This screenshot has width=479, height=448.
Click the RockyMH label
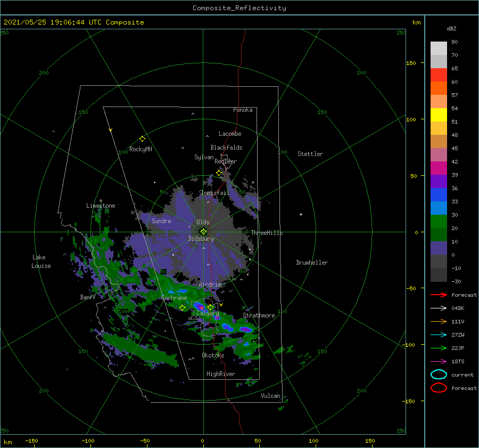coord(141,149)
